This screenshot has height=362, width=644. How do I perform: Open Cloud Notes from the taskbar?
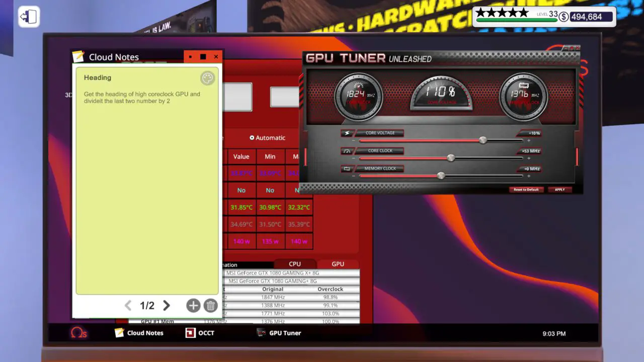[139, 333]
